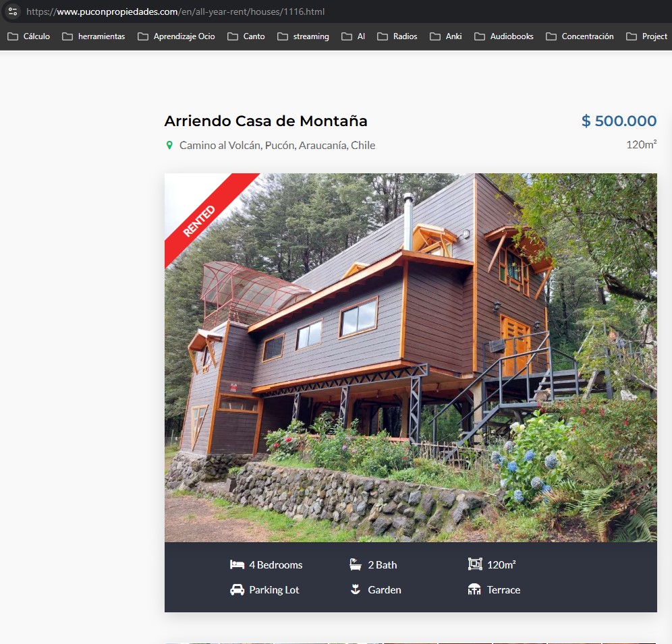This screenshot has height=644, width=672.
Task: Click the $ 500.000 price
Action: pos(619,121)
